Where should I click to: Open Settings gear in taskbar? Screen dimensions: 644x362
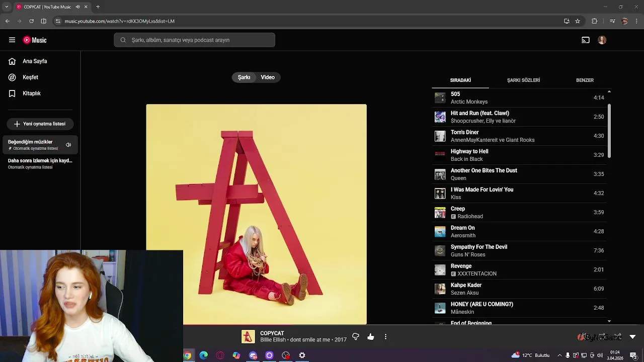click(302, 355)
